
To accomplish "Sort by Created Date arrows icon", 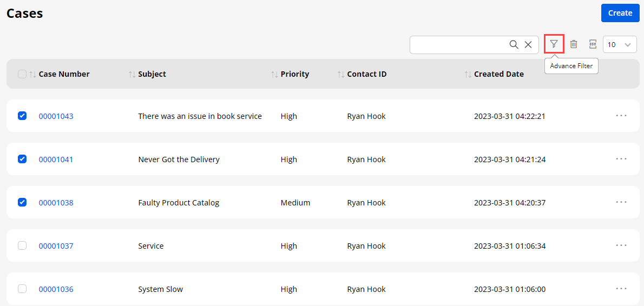I will (x=468, y=74).
